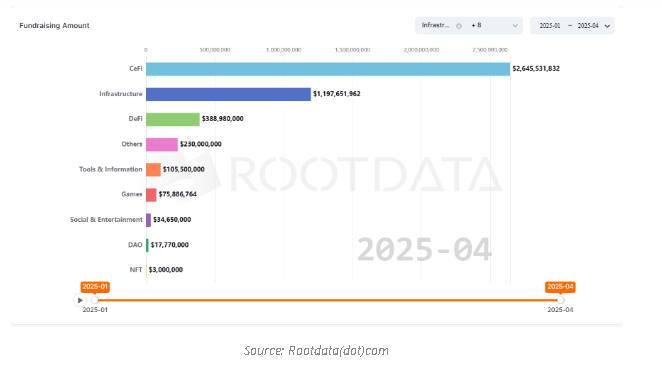Click the DeFi green bar
Image resolution: width=662 pixels, height=370 pixels.
coord(173,119)
